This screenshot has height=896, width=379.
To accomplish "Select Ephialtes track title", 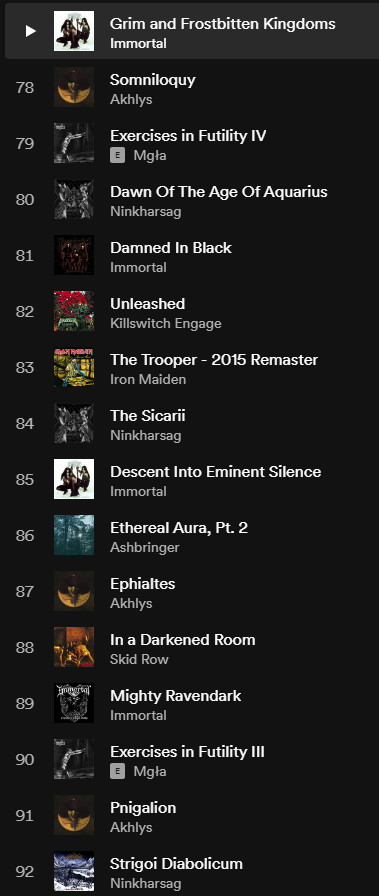I will click(x=143, y=583).
